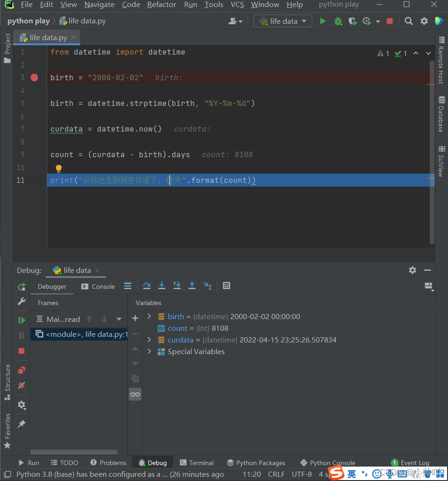Expand Special Variables node
This screenshot has height=481, width=448.
tap(149, 351)
